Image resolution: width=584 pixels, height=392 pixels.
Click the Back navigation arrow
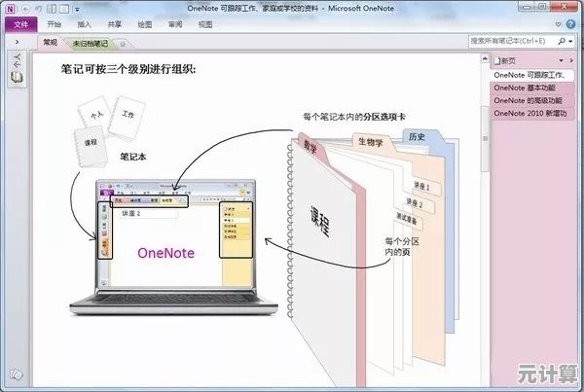pos(25,9)
